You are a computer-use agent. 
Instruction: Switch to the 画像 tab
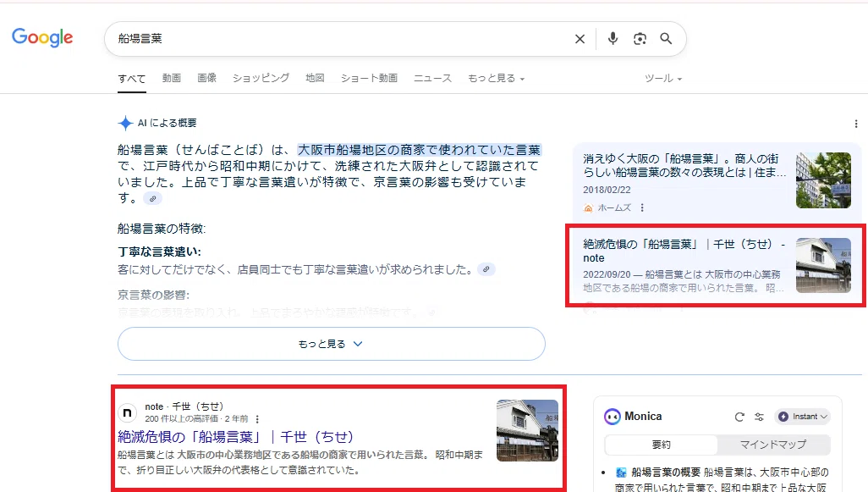point(207,78)
